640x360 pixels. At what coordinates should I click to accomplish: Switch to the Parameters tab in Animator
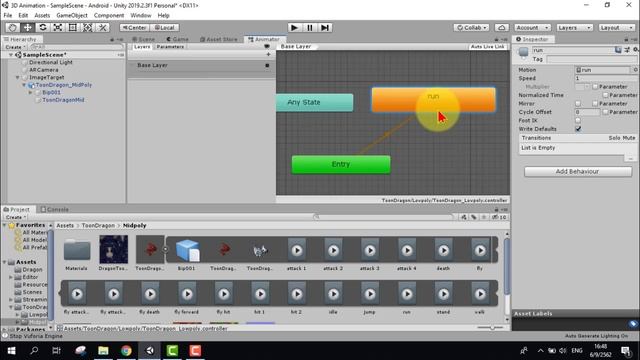point(170,47)
